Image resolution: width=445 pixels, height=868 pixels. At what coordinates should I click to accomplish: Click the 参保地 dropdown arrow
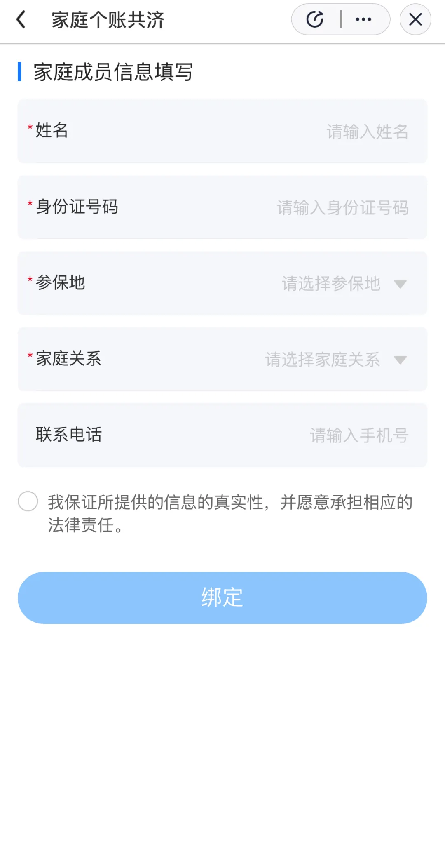pyautogui.click(x=400, y=284)
